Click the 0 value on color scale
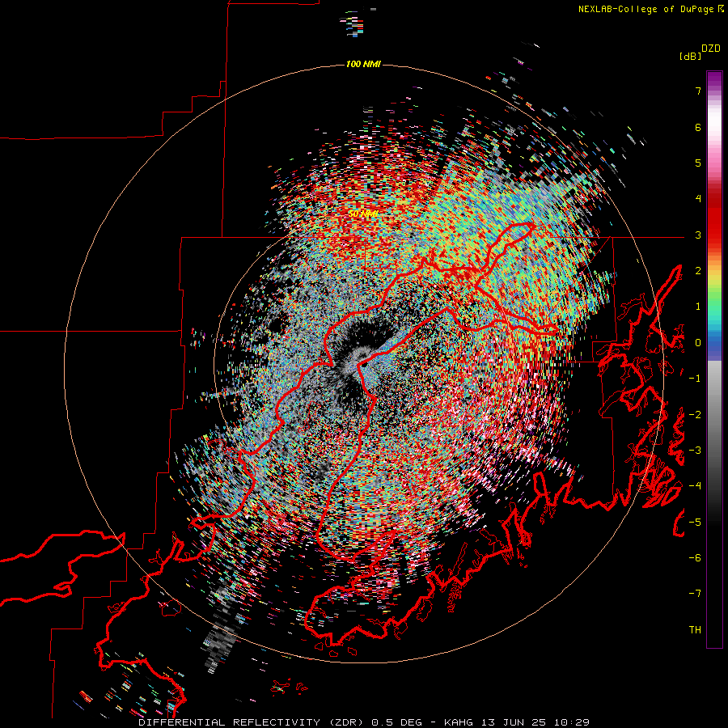The width and height of the screenshot is (728, 728). 698,343
